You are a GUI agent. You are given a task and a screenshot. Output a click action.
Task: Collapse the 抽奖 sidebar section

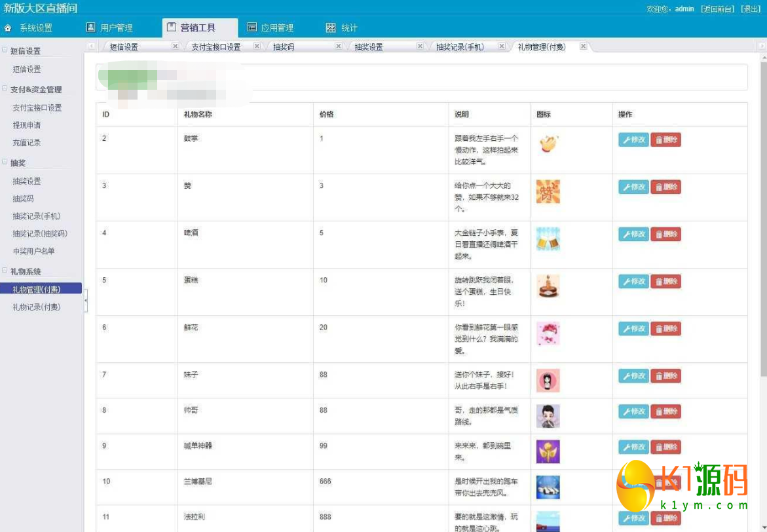5,162
